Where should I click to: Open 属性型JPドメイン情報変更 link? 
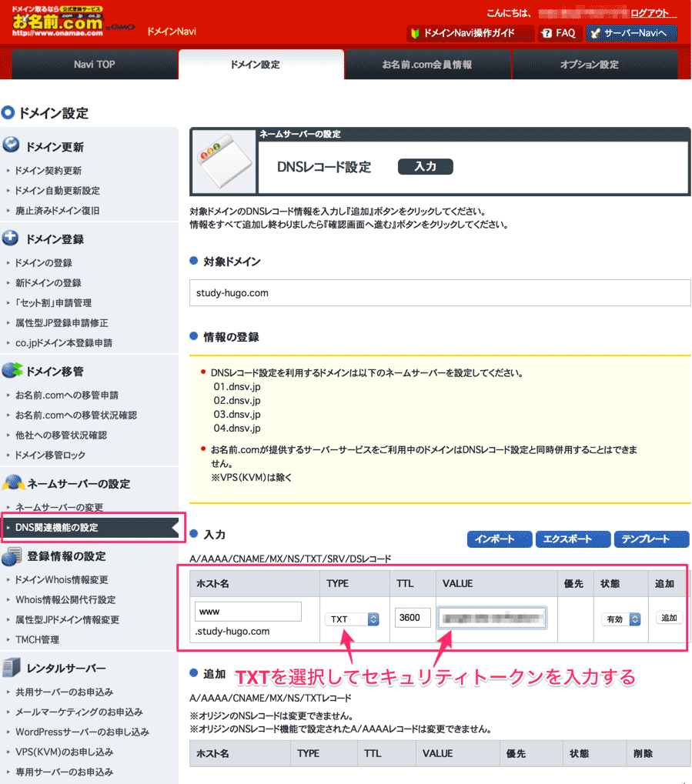tap(67, 619)
